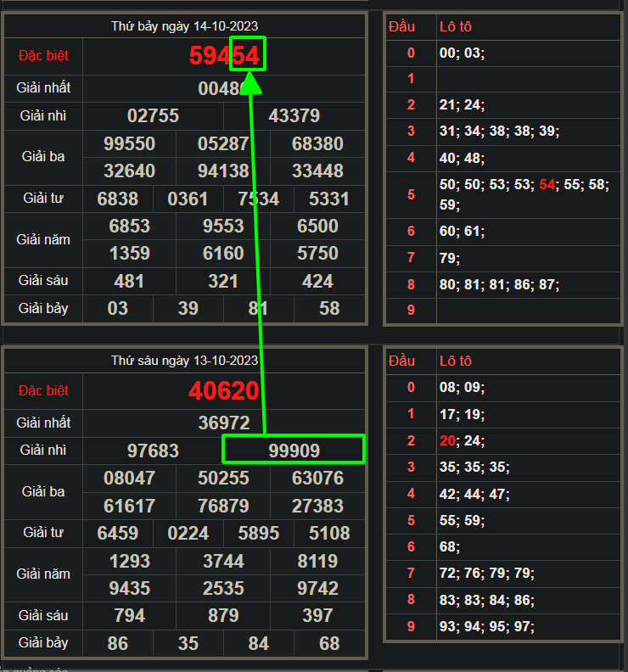Click the Thứ sáu ngày 13-10-2023 date header
Viewport: 628px width, 672px height.
(x=185, y=361)
